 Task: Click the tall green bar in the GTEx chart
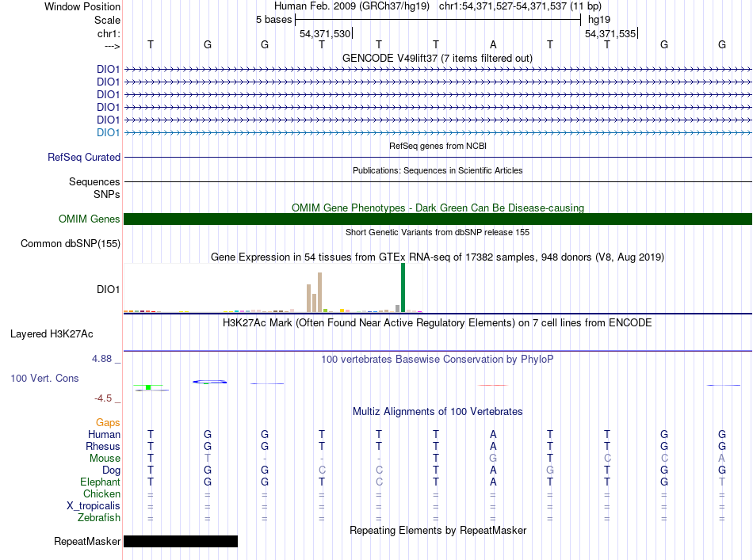[403, 288]
